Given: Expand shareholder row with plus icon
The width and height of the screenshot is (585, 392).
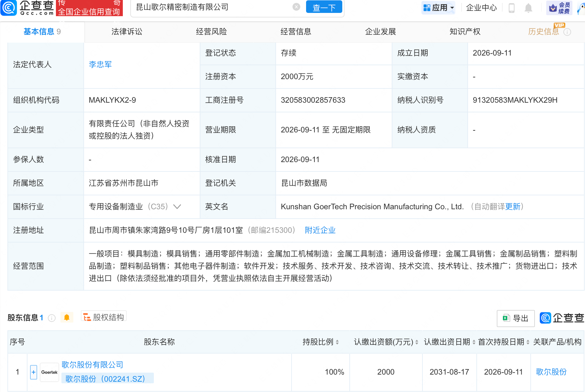Looking at the screenshot, I should [x=34, y=372].
